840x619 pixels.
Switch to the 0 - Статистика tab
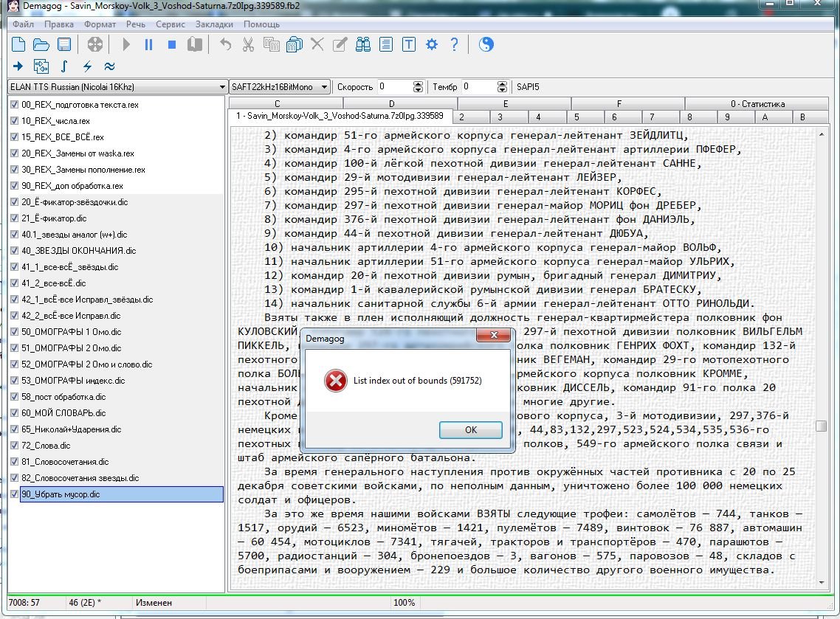757,104
